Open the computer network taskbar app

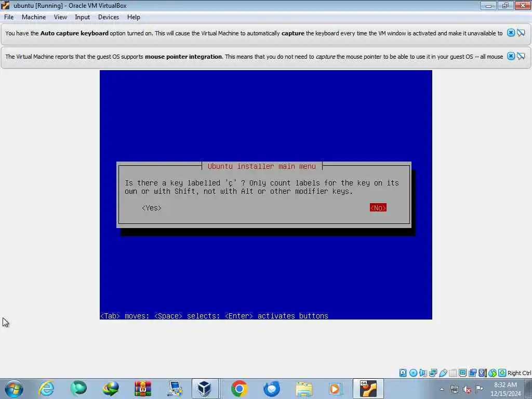[x=175, y=389]
